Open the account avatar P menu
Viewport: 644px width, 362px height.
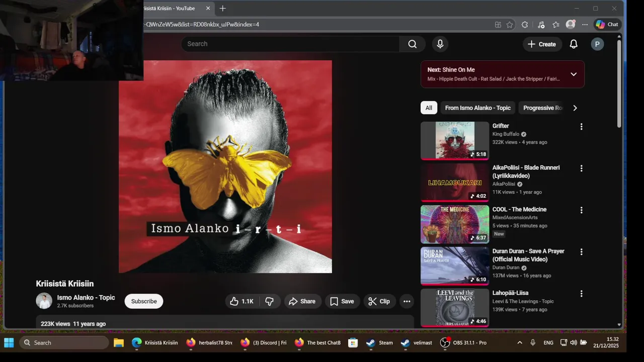tap(597, 44)
